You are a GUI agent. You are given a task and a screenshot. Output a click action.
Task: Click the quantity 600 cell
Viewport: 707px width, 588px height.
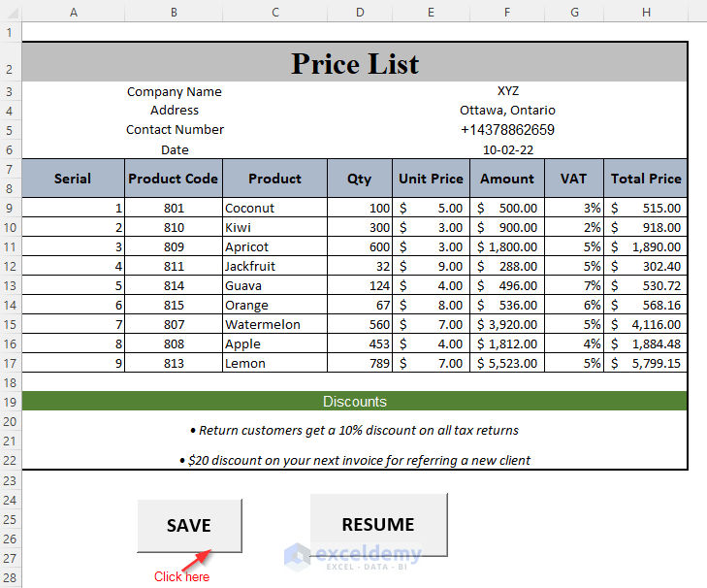tap(360, 246)
